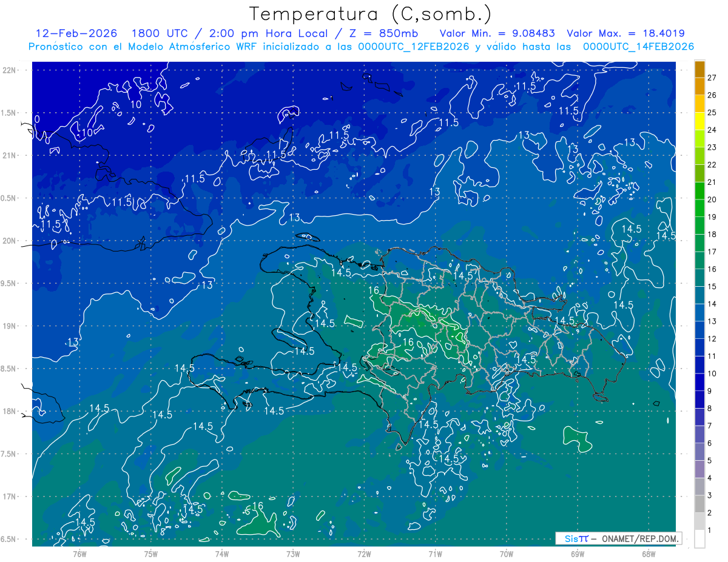Click color scale value "25"
Image resolution: width=728 pixels, height=562 pixels.
[x=712, y=113]
